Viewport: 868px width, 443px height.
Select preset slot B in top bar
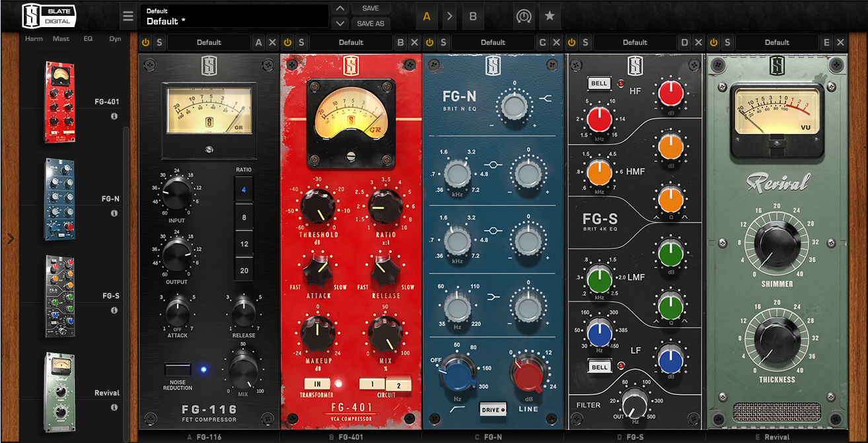pos(473,16)
